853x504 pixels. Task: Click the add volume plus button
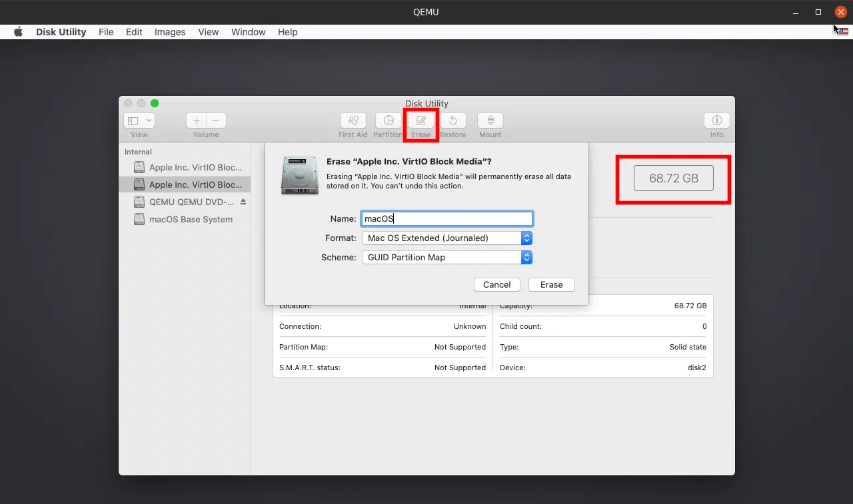pos(197,121)
